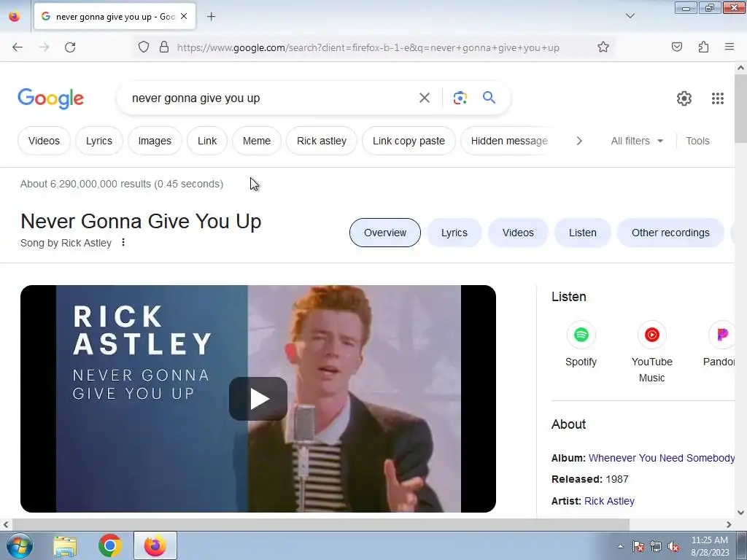This screenshot has height=560, width=747.
Task: Open the list all tabs chevron
Action: [630, 16]
